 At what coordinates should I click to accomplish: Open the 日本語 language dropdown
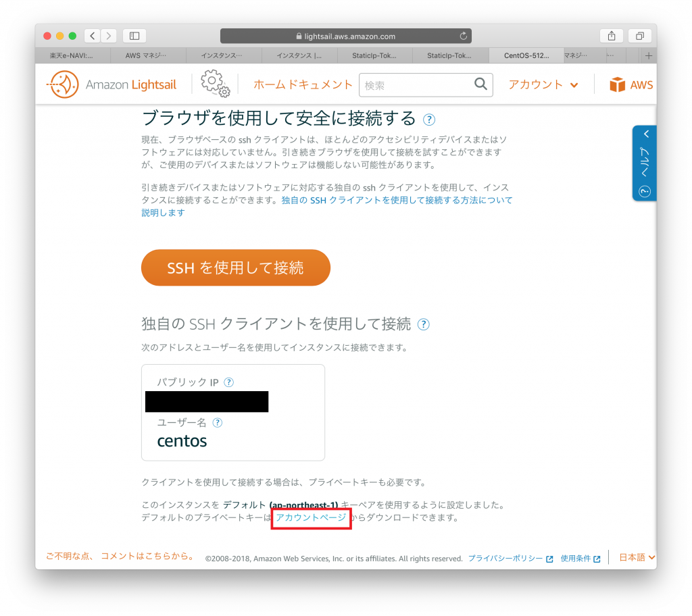click(637, 558)
